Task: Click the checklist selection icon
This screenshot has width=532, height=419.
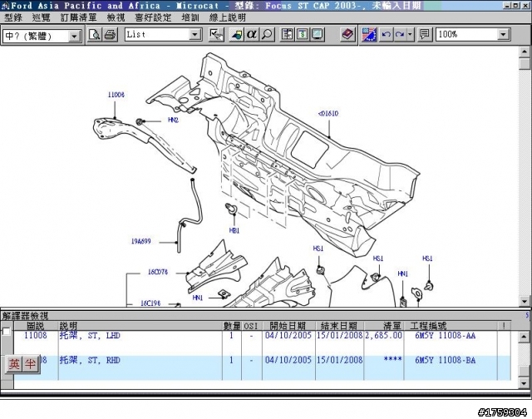Action: (216, 34)
